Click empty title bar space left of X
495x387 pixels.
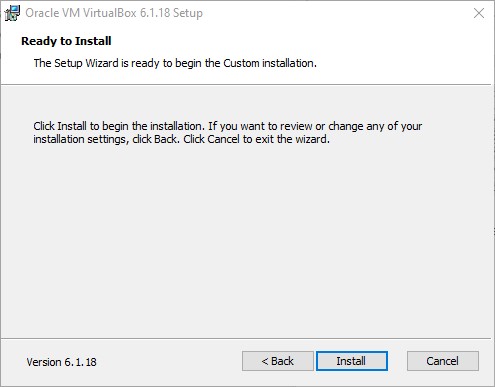pos(333,13)
